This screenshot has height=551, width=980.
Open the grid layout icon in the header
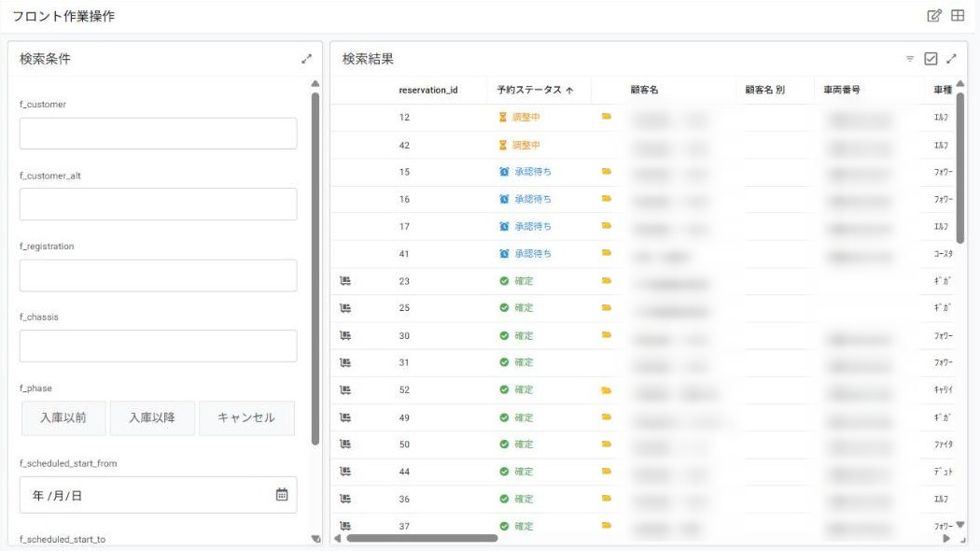(x=958, y=16)
